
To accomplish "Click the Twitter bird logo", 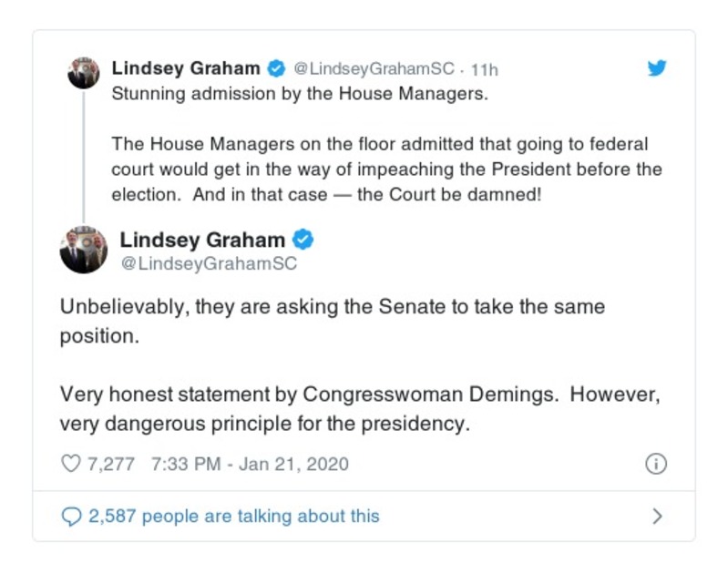I will tap(657, 68).
